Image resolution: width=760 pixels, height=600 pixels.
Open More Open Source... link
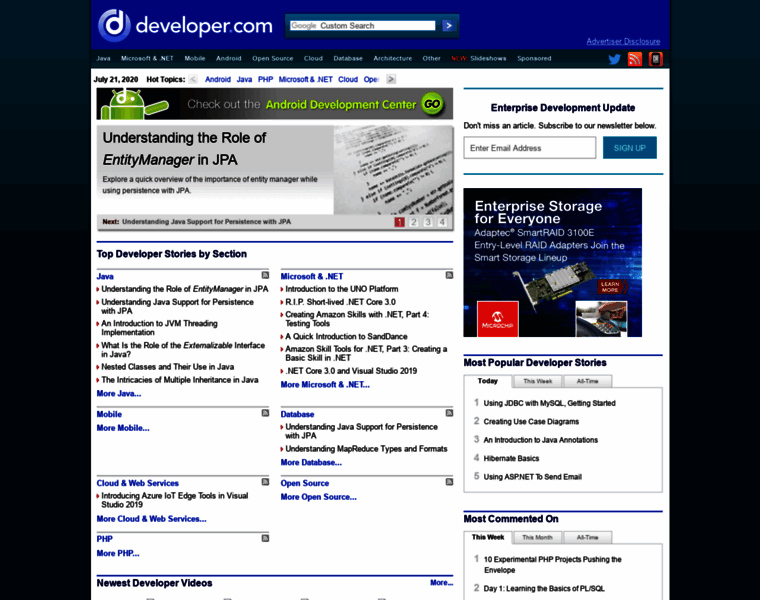[318, 497]
